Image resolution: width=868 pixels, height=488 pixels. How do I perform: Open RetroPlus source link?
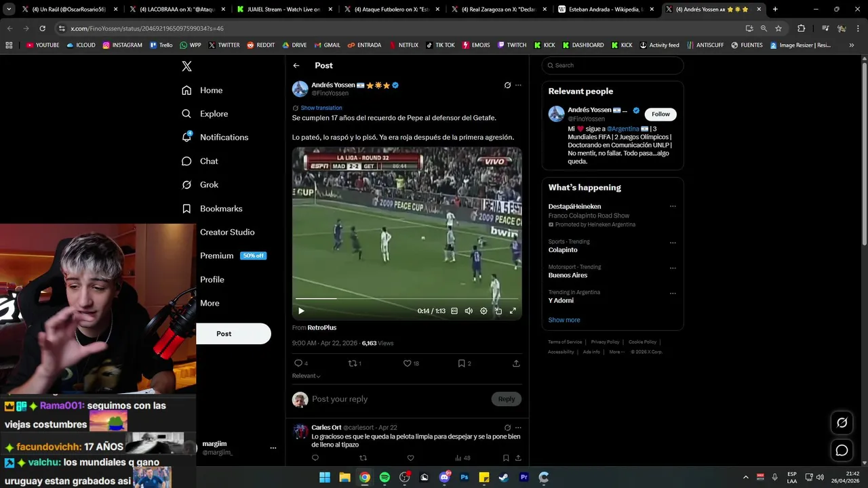(321, 327)
